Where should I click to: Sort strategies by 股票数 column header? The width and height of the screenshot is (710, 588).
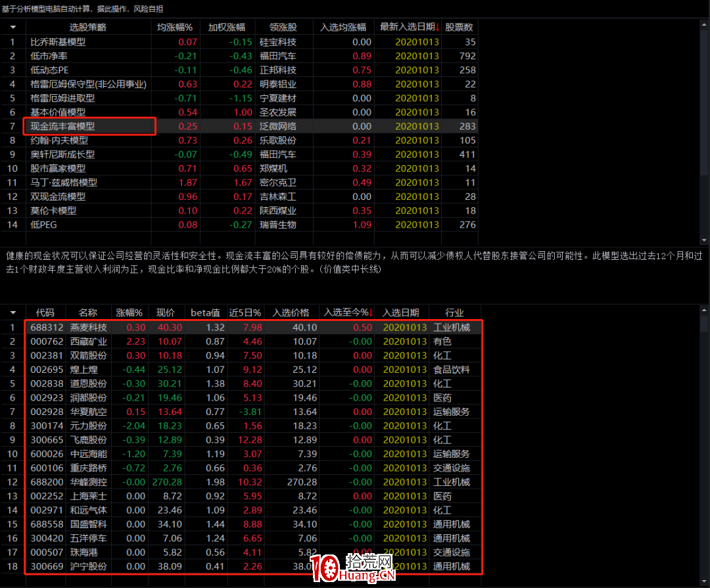(x=459, y=27)
